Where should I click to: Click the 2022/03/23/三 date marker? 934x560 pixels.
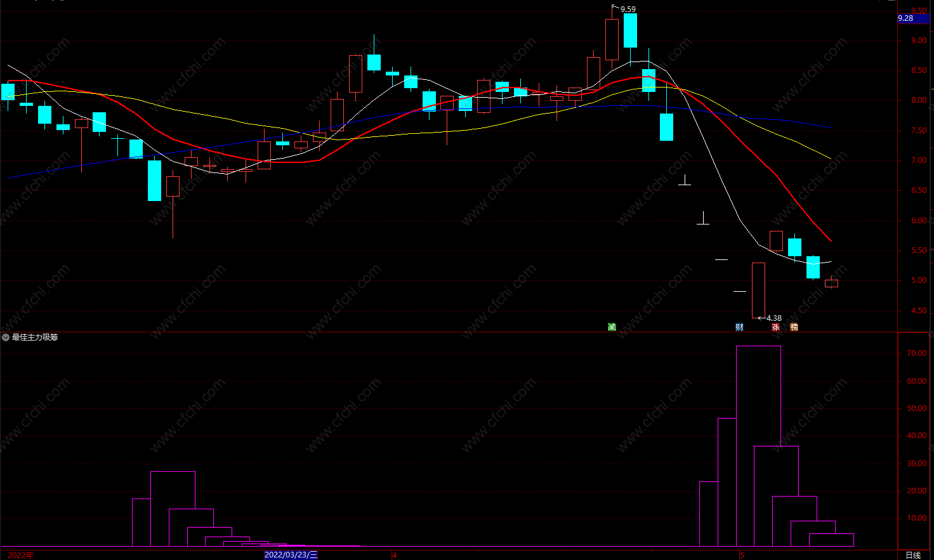point(291,555)
